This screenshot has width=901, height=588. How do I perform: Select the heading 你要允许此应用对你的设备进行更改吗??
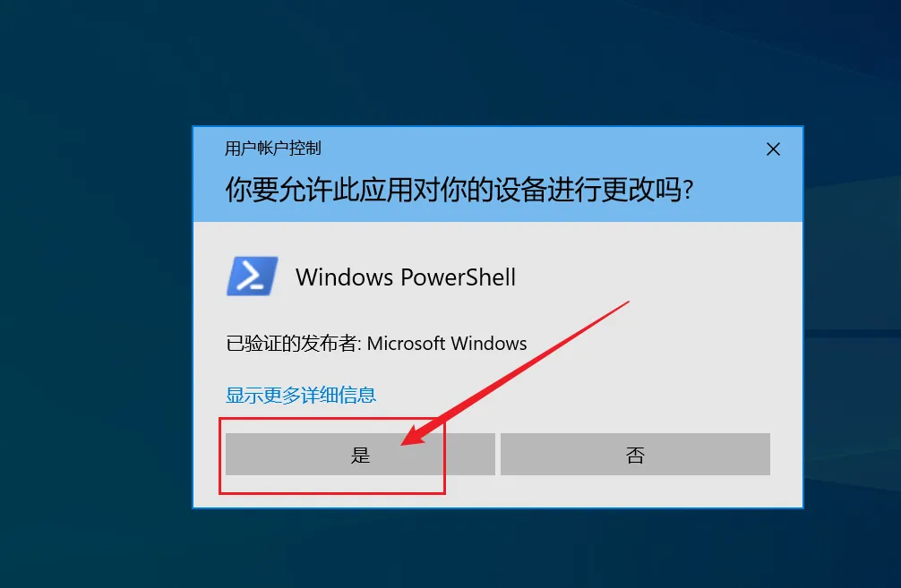(459, 190)
